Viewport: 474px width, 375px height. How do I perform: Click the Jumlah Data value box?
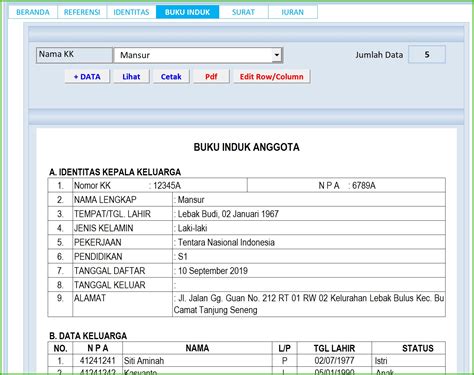tap(427, 55)
